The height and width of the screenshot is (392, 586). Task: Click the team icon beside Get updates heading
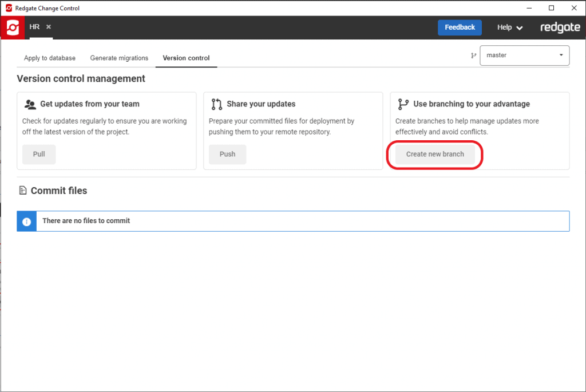30,104
